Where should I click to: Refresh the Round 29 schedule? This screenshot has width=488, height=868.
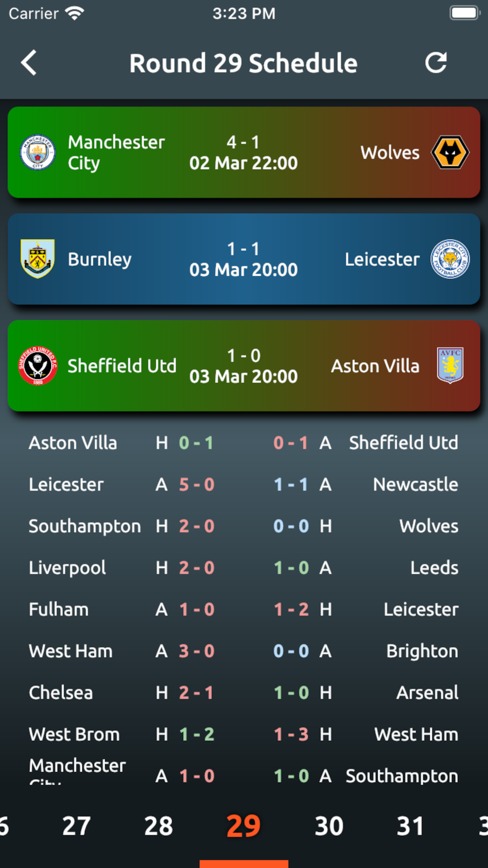[436, 63]
